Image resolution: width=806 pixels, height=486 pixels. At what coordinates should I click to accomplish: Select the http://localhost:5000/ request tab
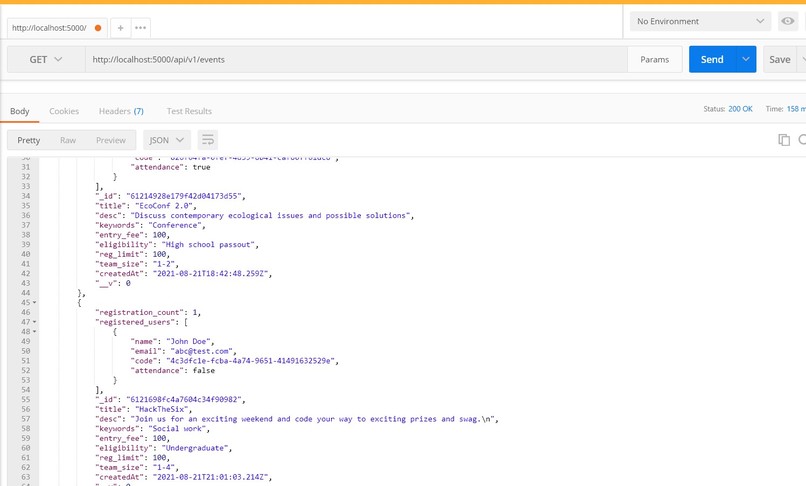[x=57, y=28]
